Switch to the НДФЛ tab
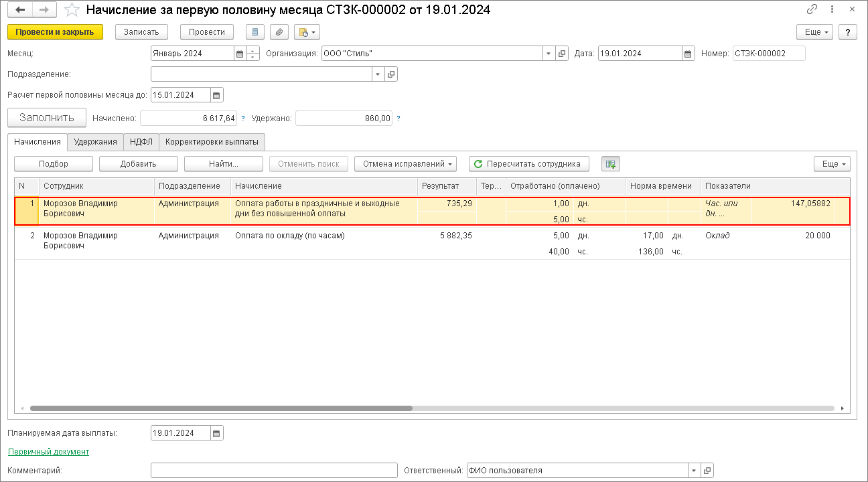Viewport: 868px width, 482px height. click(x=141, y=141)
